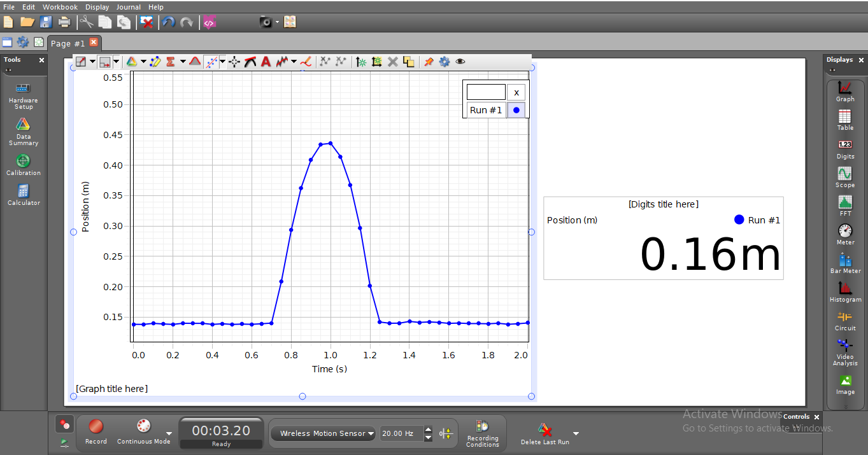Image resolution: width=868 pixels, height=455 pixels.
Task: Open the Statistics sigma tool
Action: [171, 61]
